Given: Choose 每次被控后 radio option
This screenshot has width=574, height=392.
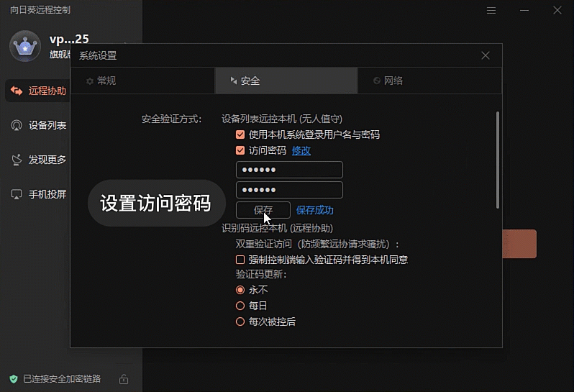Looking at the screenshot, I should pos(240,322).
